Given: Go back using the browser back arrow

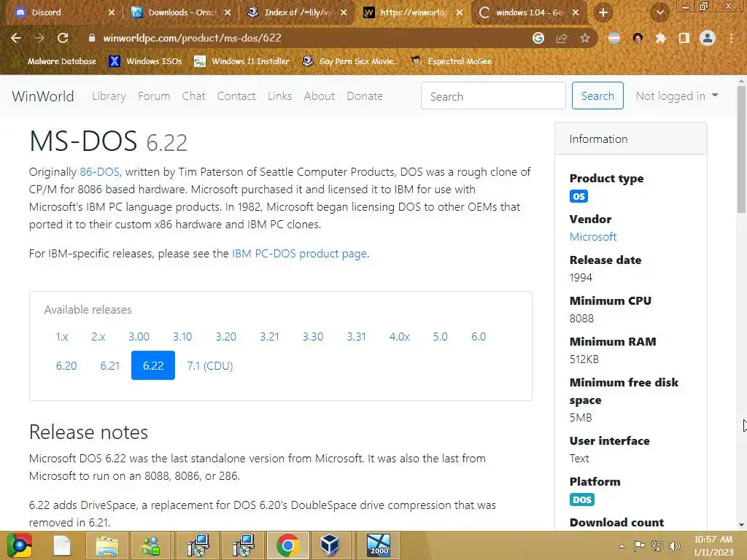Looking at the screenshot, I should click(16, 38).
